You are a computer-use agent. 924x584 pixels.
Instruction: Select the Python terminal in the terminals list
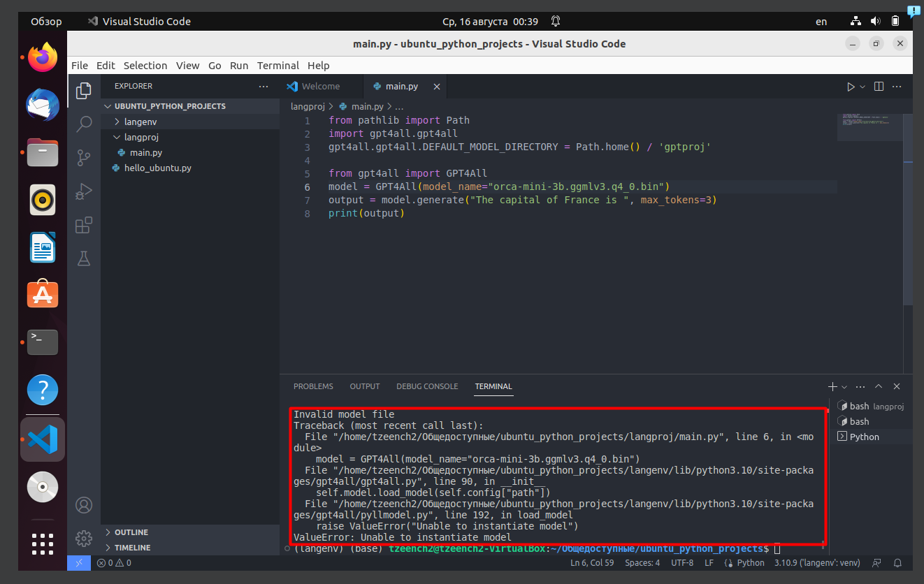point(862,437)
